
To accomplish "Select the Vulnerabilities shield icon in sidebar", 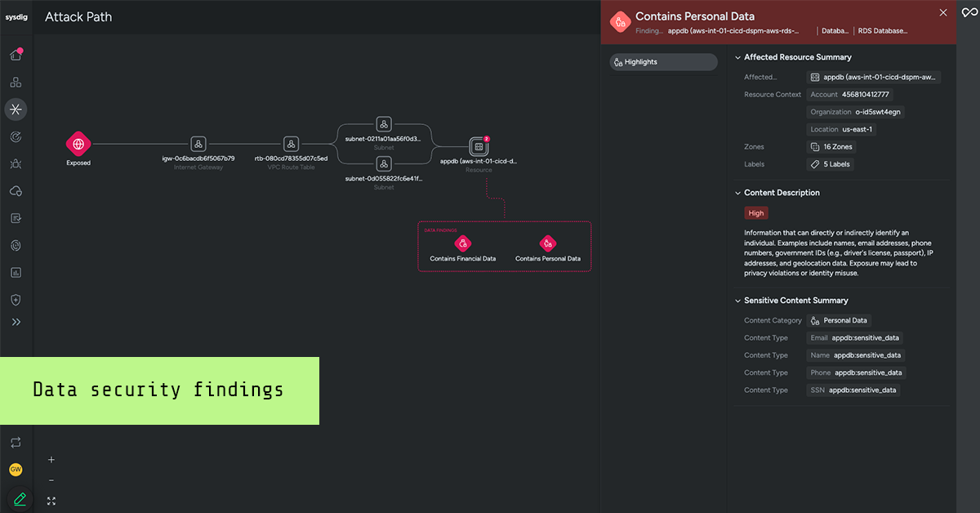I will pos(16,299).
